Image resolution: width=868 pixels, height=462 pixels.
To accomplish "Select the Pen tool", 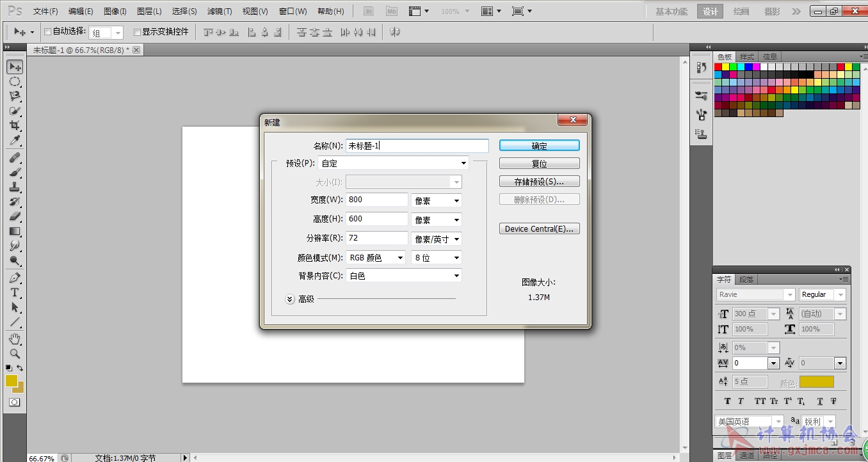I will [x=15, y=278].
